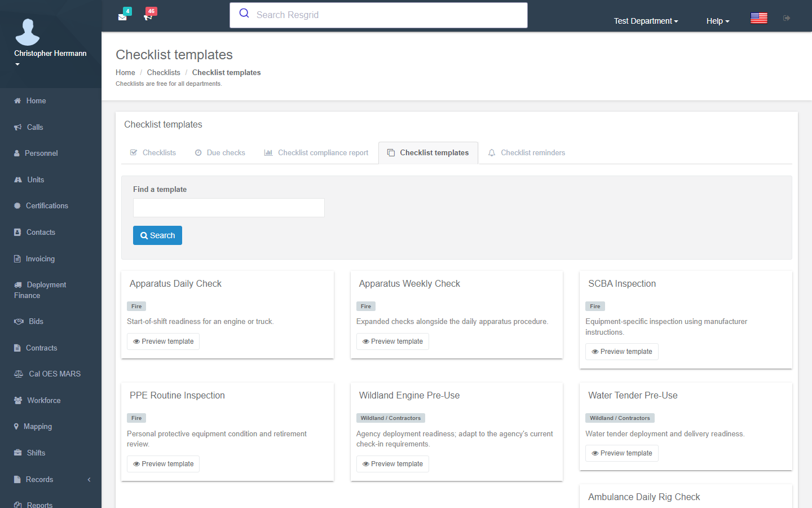The height and width of the screenshot is (508, 812).
Task: Select the active Checklist templates tab
Action: [x=428, y=153]
